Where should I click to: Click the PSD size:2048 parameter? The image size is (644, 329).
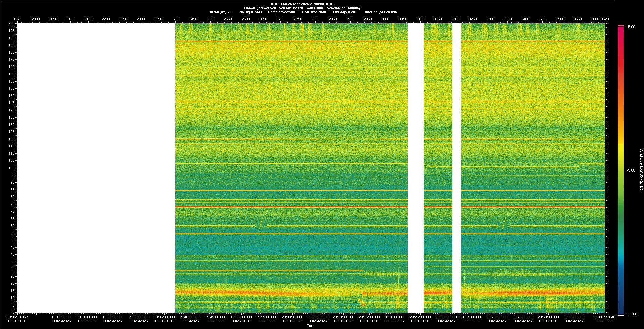[x=314, y=12]
